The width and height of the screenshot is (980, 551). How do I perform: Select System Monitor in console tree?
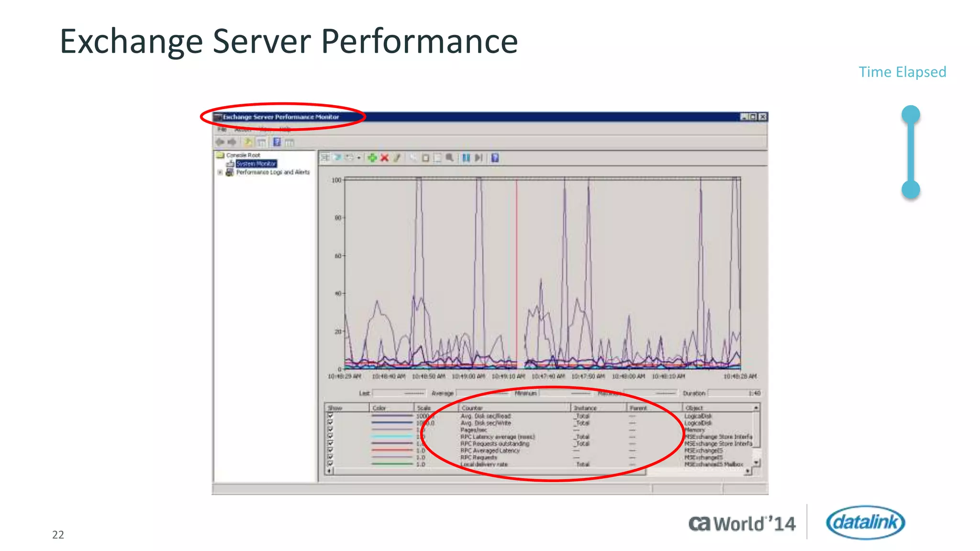256,164
